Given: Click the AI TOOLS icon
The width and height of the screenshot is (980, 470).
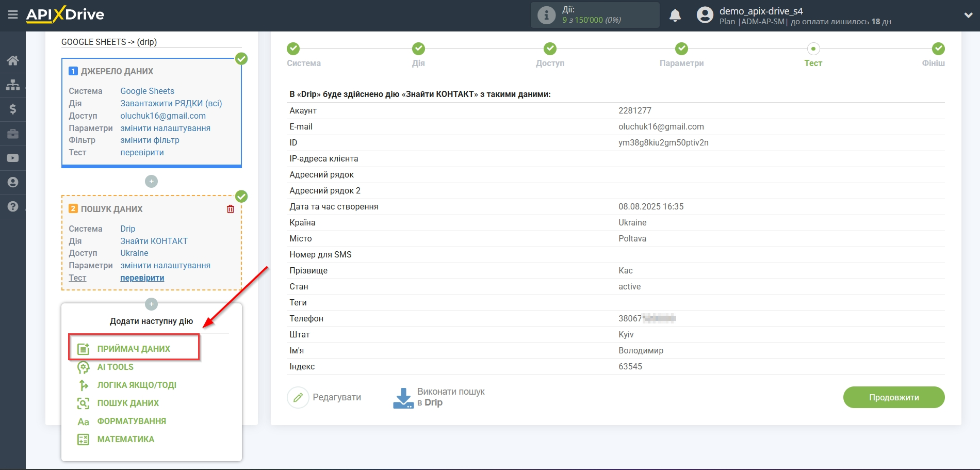Looking at the screenshot, I should click(84, 367).
